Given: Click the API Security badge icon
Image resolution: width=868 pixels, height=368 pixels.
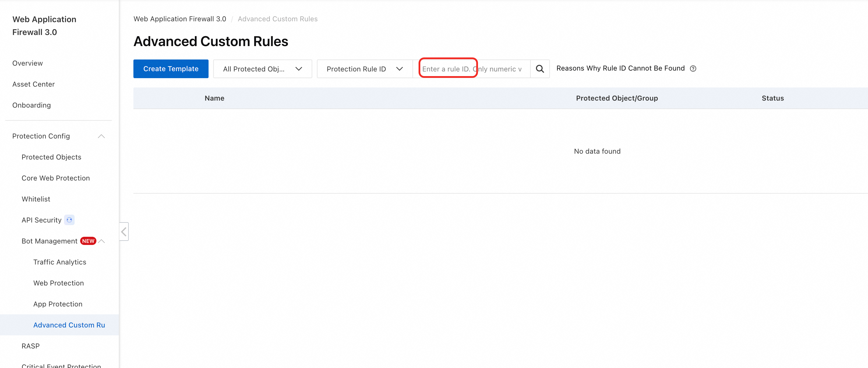Looking at the screenshot, I should pyautogui.click(x=69, y=220).
